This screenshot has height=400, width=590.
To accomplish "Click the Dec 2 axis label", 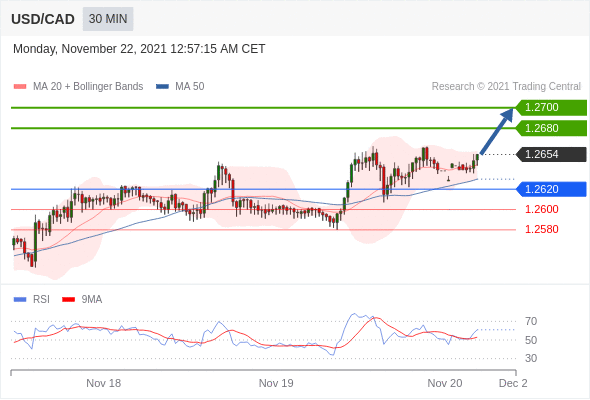I will click(x=513, y=383).
